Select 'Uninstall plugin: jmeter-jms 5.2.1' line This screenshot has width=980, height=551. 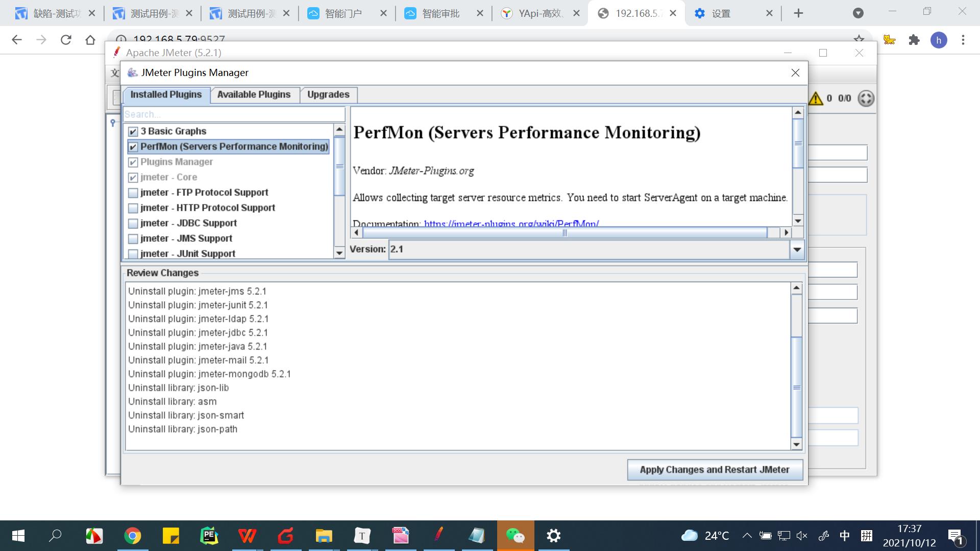click(197, 291)
